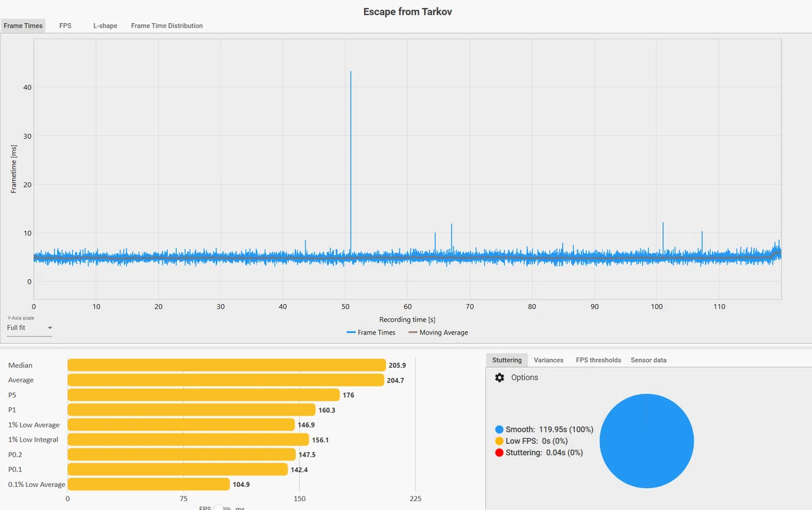
Task: Switch to the Frame Times tab
Action: point(23,26)
